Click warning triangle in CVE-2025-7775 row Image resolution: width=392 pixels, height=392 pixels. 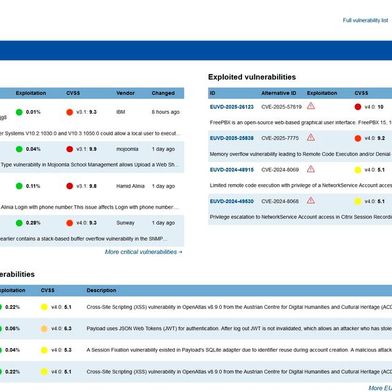[x=311, y=137]
